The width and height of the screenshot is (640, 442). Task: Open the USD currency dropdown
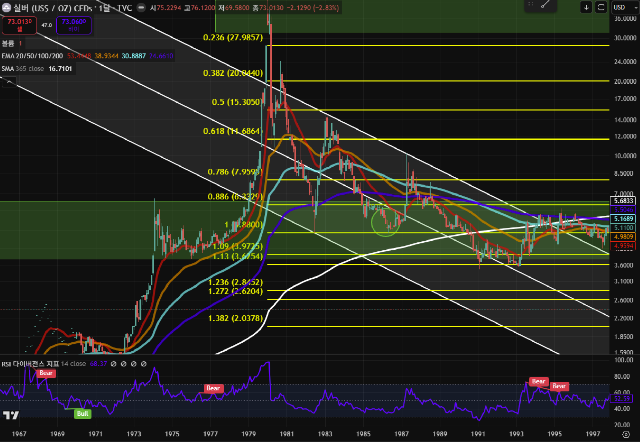(624, 7)
